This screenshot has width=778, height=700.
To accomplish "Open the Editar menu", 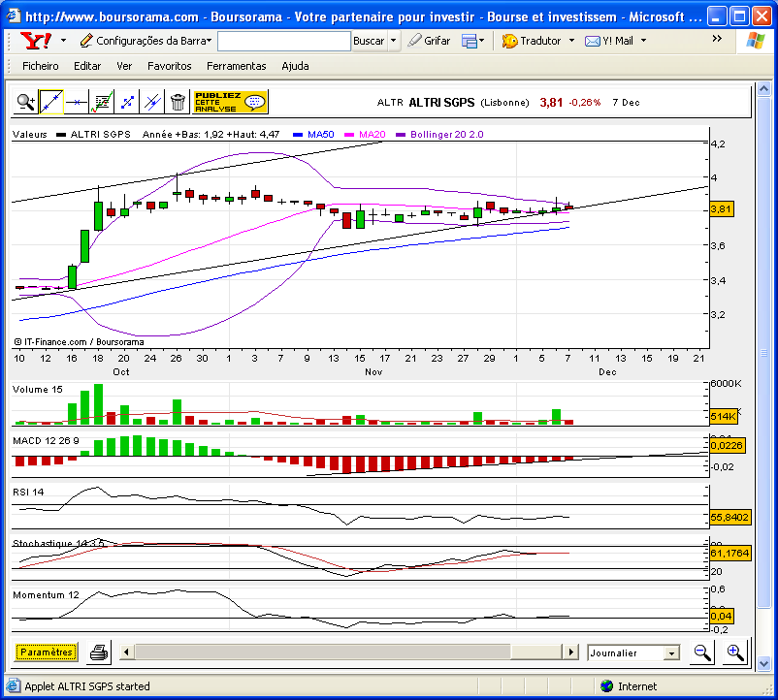I will (x=87, y=66).
